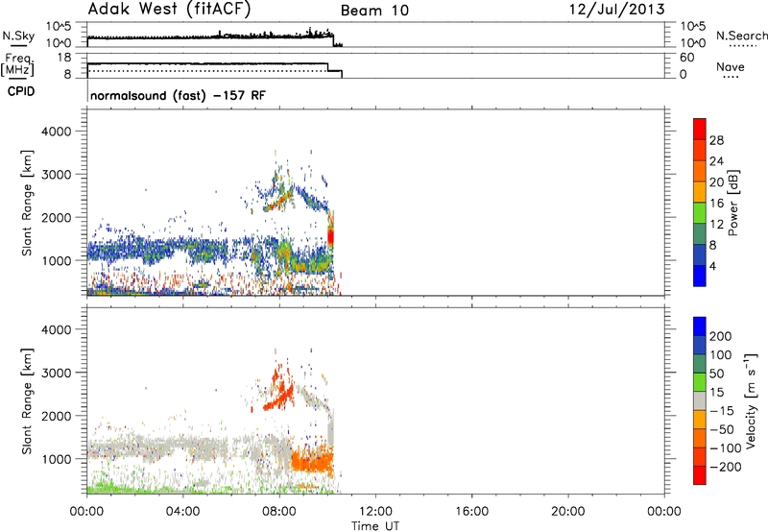
Task: Click the Velocity [m s-1] colorbar title
Action: pos(752,400)
